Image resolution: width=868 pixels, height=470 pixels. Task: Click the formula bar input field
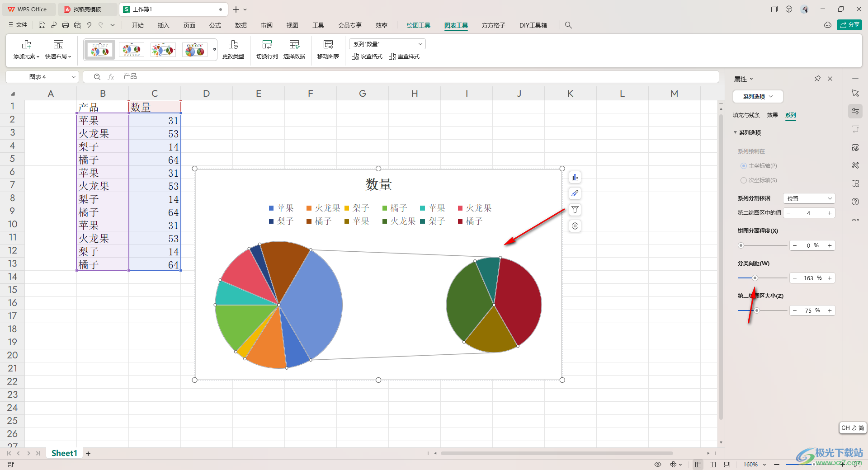418,77
